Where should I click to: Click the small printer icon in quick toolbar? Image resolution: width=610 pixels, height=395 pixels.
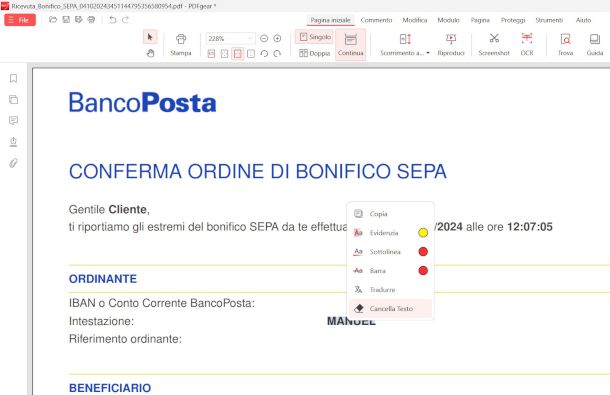click(x=91, y=19)
